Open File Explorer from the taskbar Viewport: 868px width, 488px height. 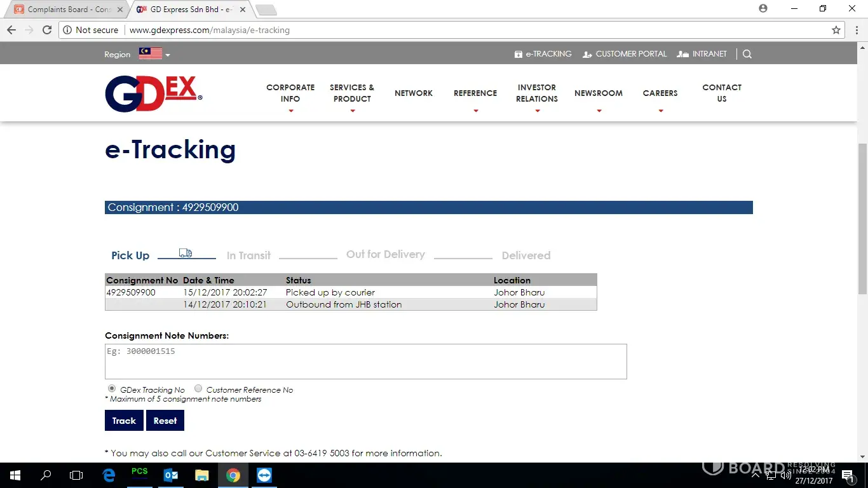[201, 475]
